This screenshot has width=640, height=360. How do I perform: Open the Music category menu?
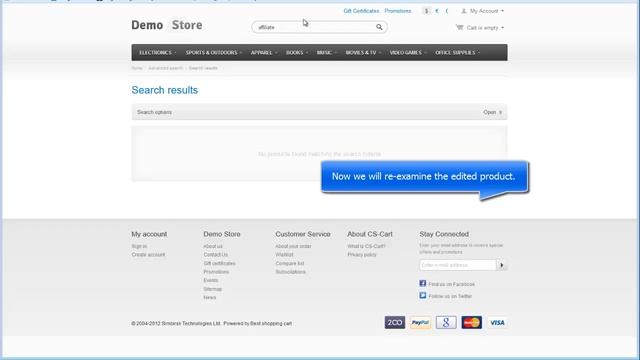point(326,53)
